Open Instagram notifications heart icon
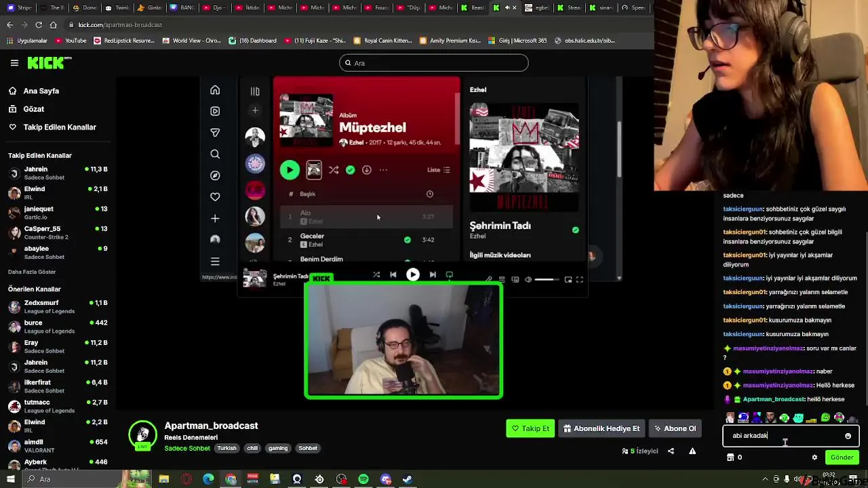Screen dimensions: 868x488 (x=215, y=197)
